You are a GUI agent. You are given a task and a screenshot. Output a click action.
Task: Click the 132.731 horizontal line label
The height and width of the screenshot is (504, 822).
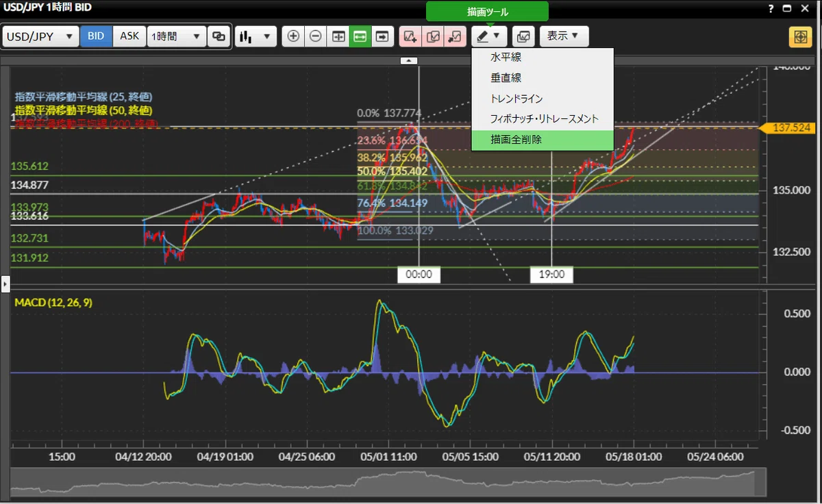coord(29,238)
